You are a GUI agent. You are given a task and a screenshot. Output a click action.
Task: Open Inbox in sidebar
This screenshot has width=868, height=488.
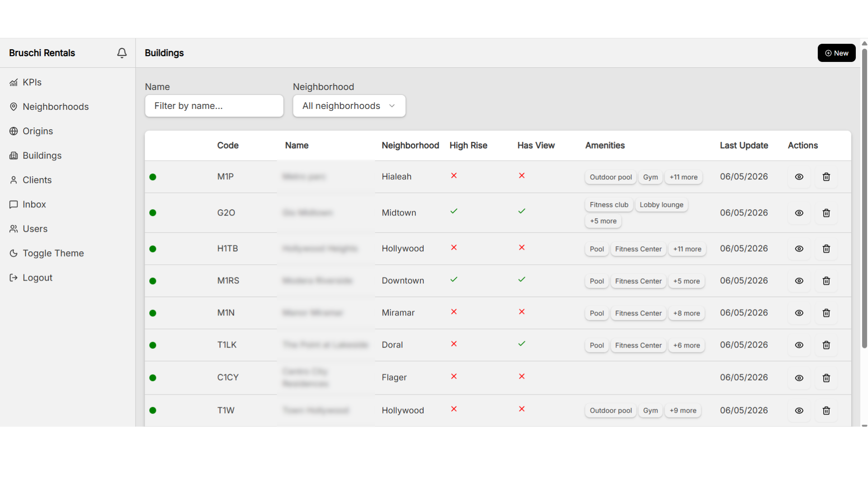34,204
